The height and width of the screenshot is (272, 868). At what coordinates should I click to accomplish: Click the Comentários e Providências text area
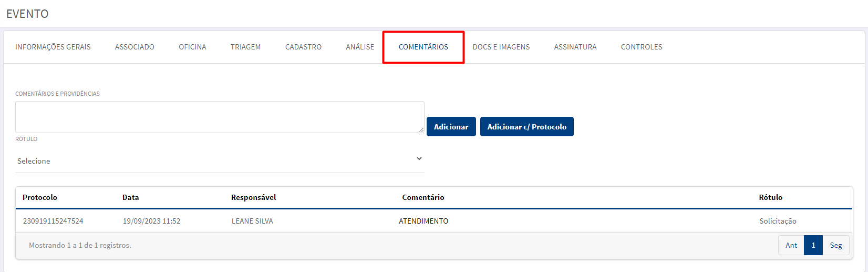click(x=220, y=117)
